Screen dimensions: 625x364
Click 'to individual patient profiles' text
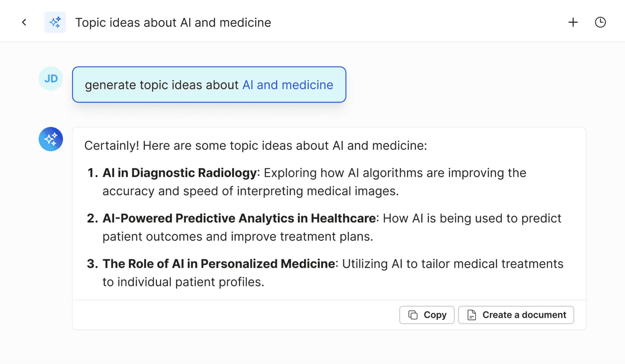tap(183, 282)
